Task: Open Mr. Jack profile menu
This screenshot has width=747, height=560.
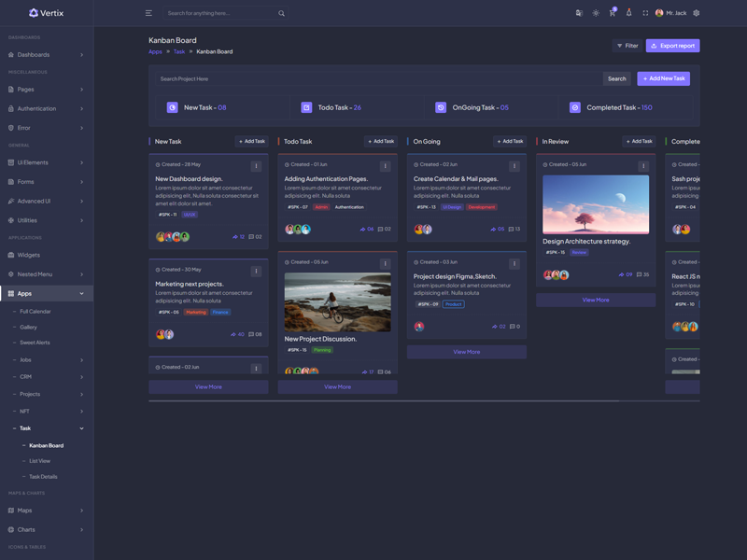Action: click(x=670, y=13)
